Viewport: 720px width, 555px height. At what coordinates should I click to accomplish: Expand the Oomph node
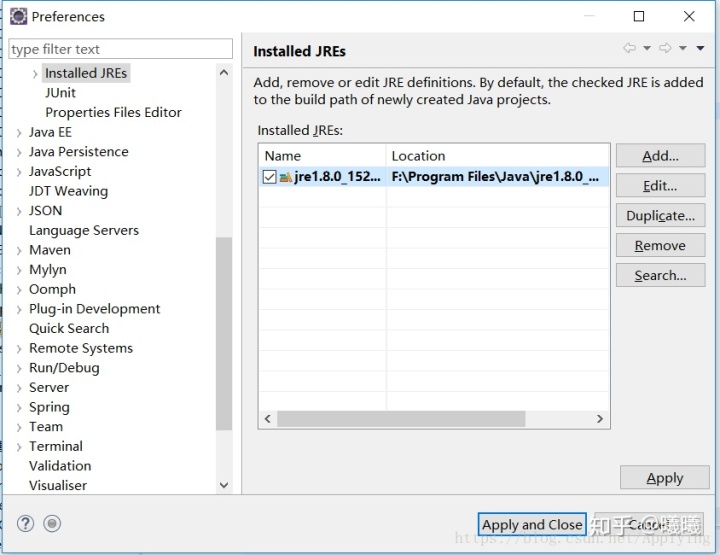tap(19, 290)
